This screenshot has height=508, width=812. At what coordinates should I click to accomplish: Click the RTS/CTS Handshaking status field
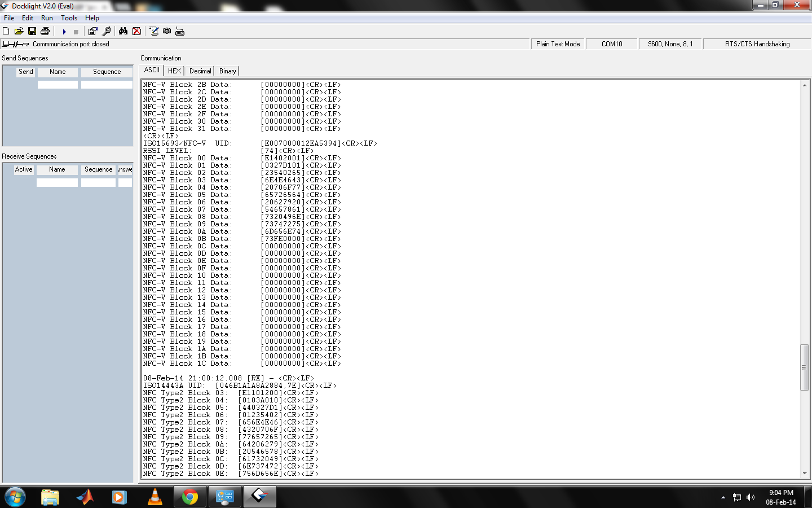[757, 44]
